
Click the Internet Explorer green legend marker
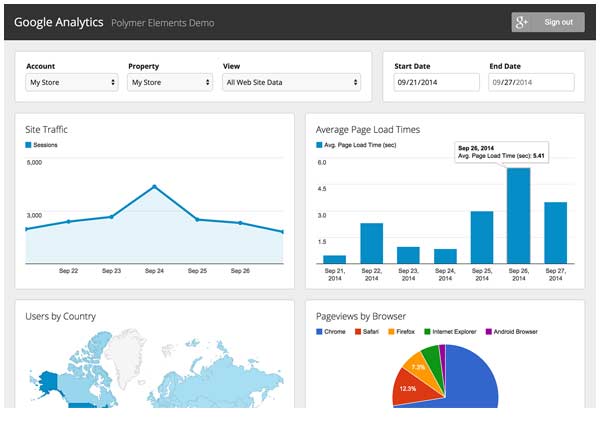tap(427, 331)
